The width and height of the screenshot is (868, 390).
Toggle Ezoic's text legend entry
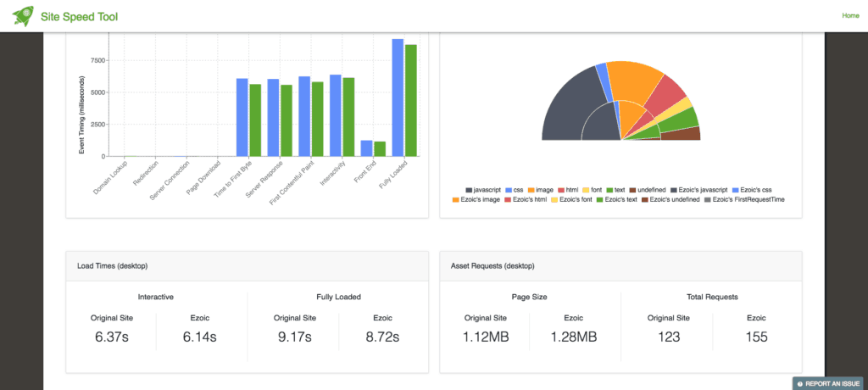click(618, 199)
